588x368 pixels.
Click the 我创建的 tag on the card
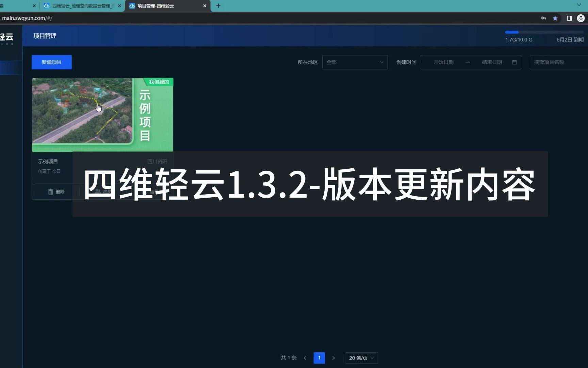point(159,82)
